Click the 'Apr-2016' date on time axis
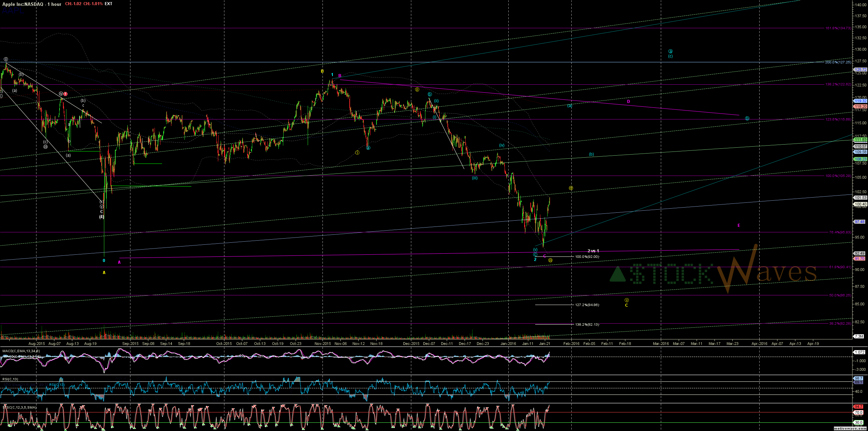This screenshot has height=431, width=868. pos(759,344)
